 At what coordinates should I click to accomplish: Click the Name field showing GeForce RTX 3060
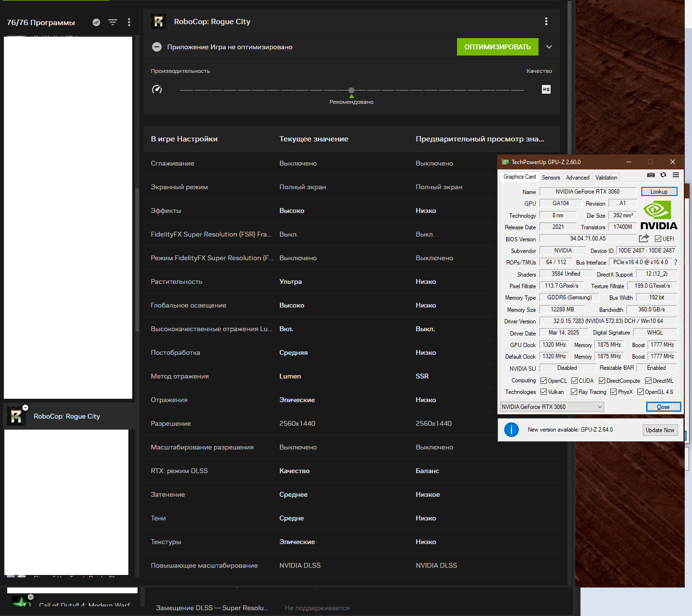(x=588, y=192)
